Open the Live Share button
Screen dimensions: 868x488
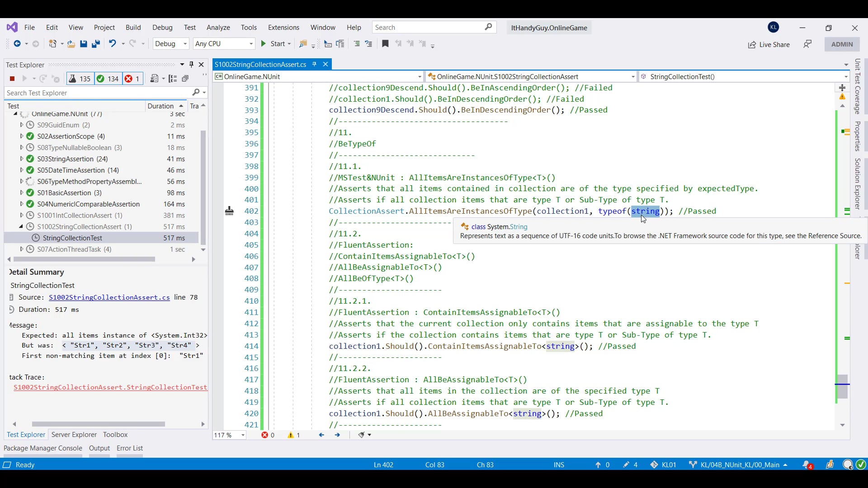coord(769,44)
